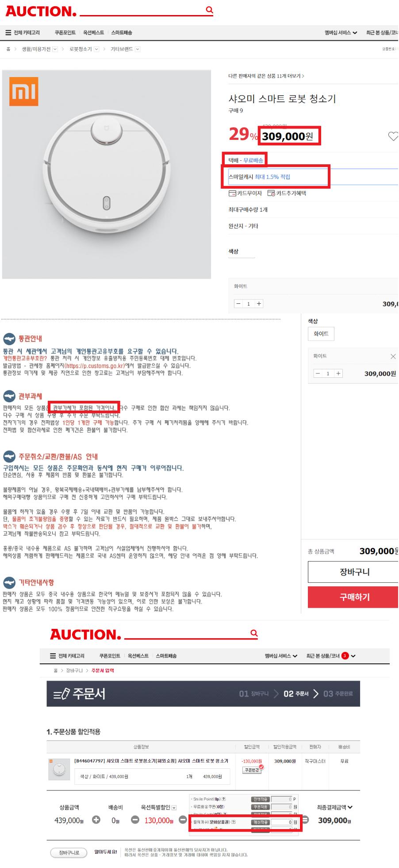Click the 장바구니 cart button
Viewport: 399px width, 868px height.
(x=353, y=572)
